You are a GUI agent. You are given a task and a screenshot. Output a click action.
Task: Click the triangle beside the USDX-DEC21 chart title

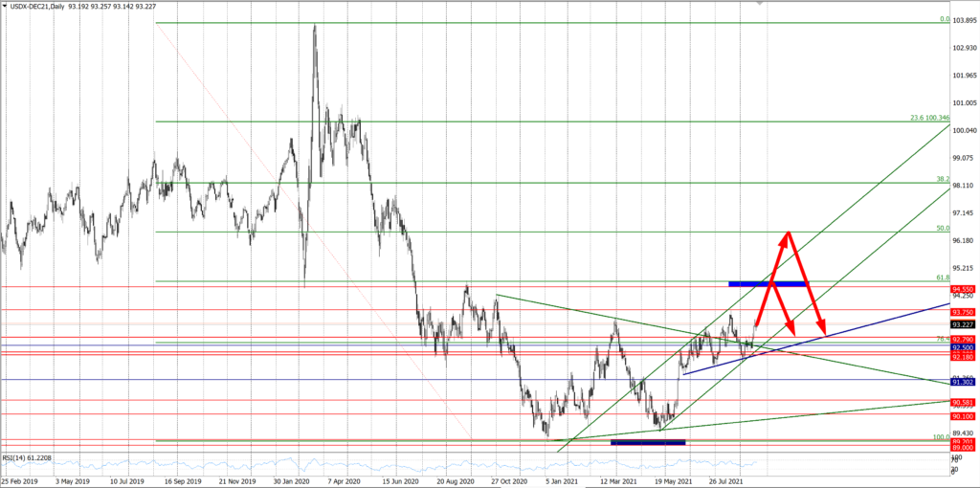click(6, 6)
